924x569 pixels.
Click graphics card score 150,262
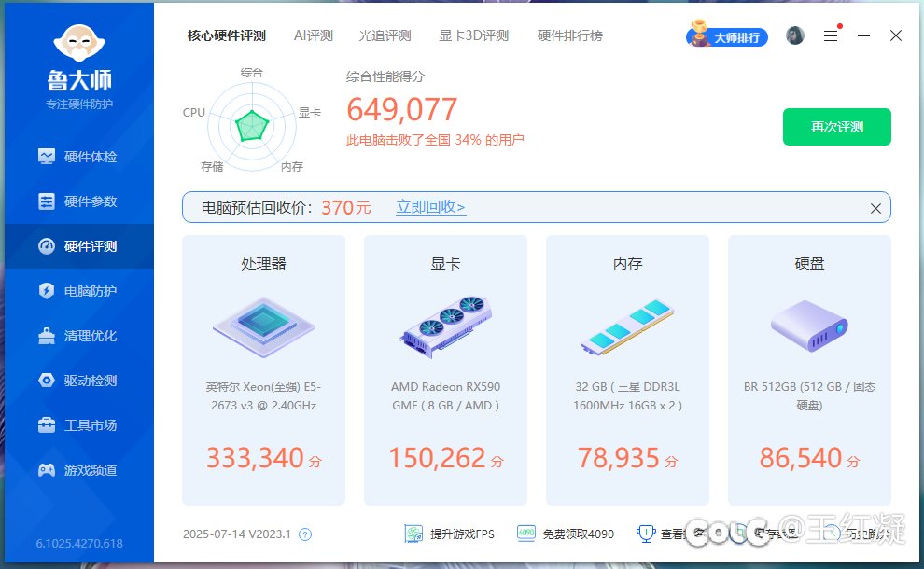pyautogui.click(x=437, y=458)
